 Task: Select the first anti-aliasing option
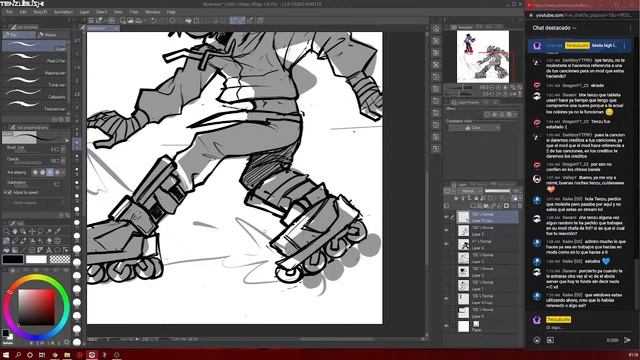pyautogui.click(x=35, y=173)
